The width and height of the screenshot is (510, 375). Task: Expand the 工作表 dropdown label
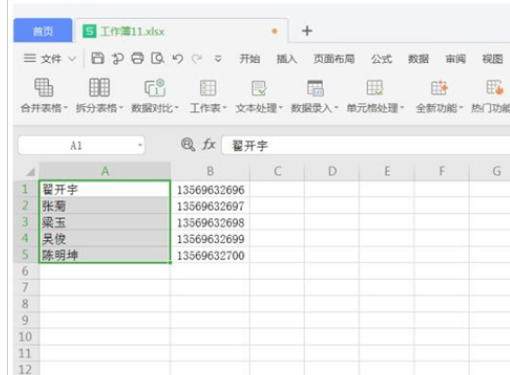click(208, 108)
